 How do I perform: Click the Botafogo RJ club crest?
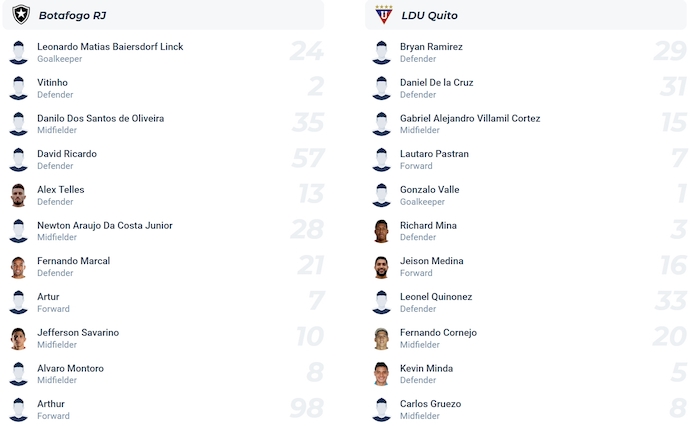20,15
